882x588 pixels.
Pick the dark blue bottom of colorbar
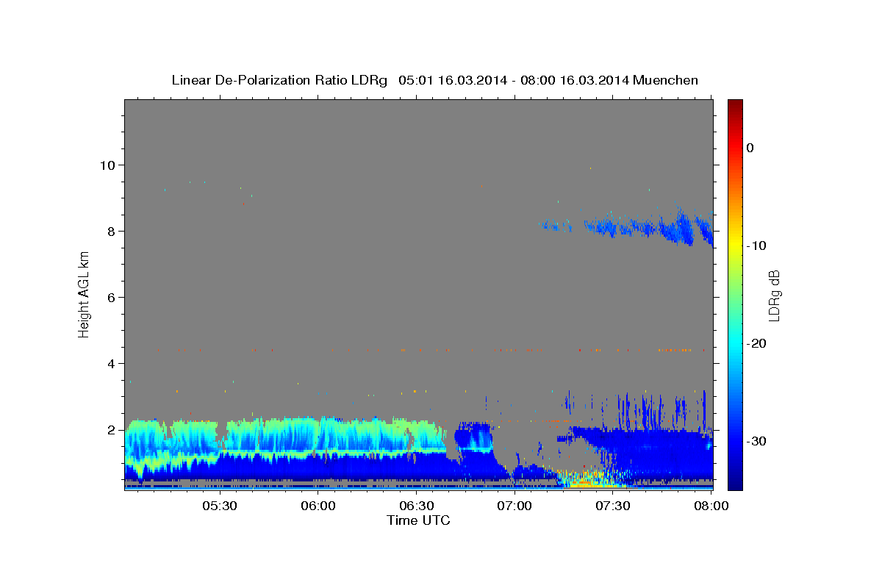point(735,481)
